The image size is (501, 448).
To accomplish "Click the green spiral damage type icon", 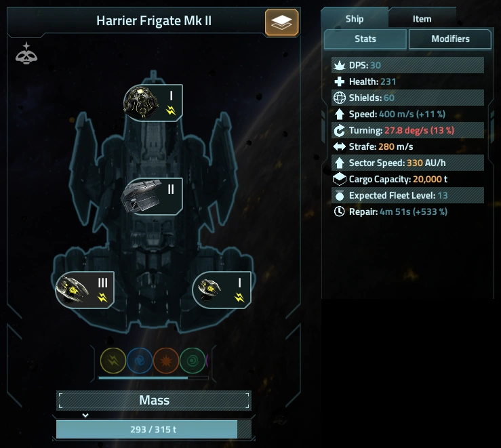I will (x=193, y=361).
